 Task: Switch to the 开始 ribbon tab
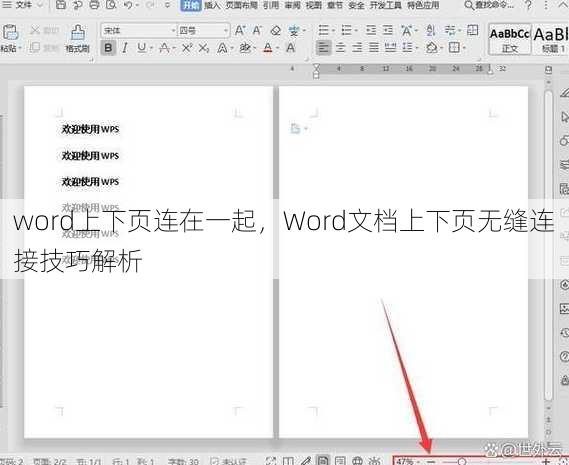point(191,5)
